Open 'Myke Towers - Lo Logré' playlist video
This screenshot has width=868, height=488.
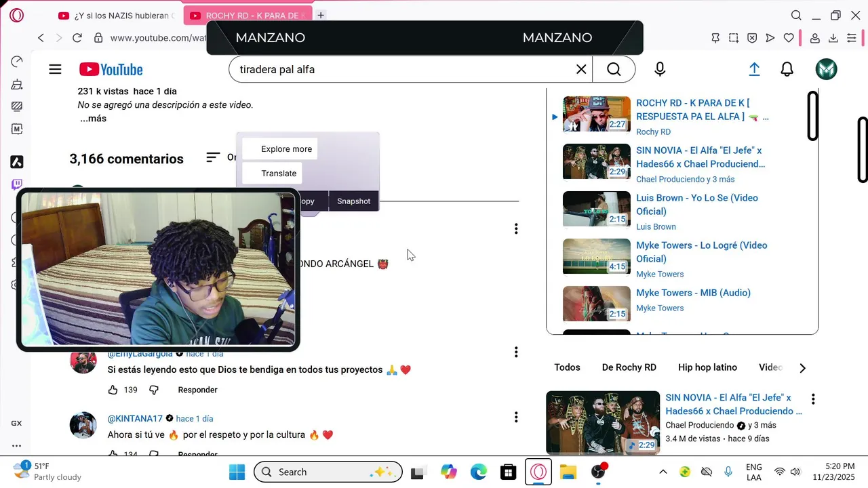pyautogui.click(x=702, y=252)
